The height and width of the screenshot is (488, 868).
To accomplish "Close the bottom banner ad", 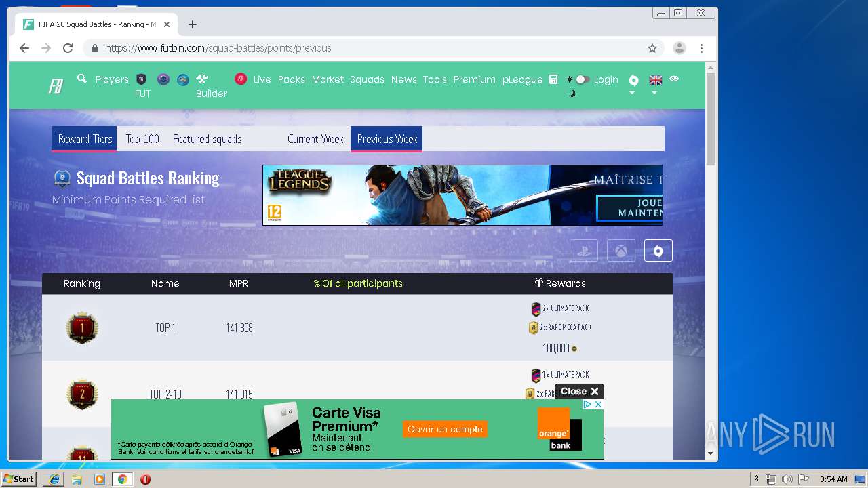I will coord(579,392).
